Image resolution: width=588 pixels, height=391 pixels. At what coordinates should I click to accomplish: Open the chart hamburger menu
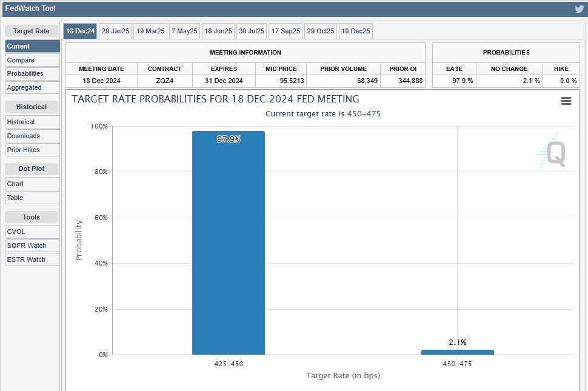(566, 101)
